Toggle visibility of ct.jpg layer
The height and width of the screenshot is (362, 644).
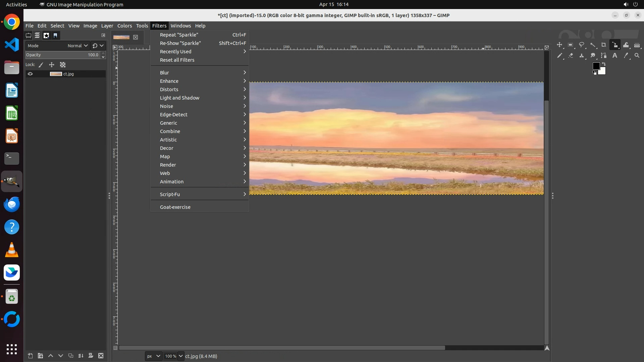pos(30,74)
